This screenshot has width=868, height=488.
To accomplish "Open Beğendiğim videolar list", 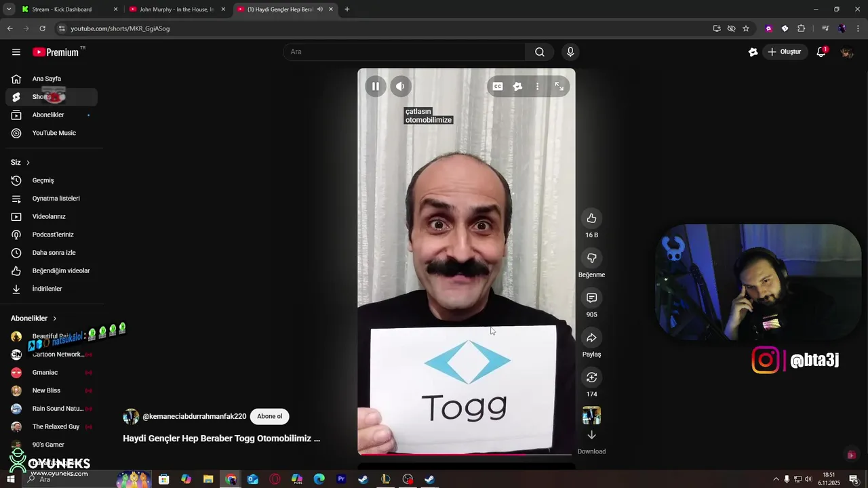I will pos(52,271).
